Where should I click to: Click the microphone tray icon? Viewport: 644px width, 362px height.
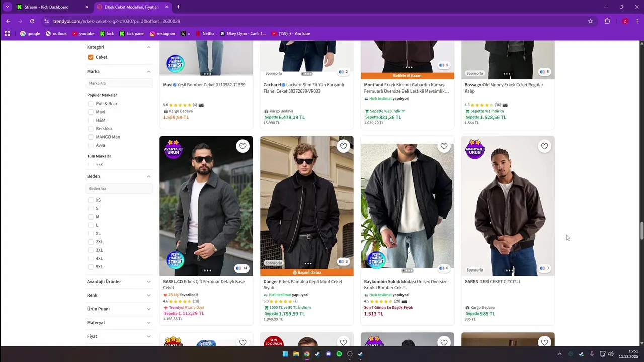[x=592, y=354]
